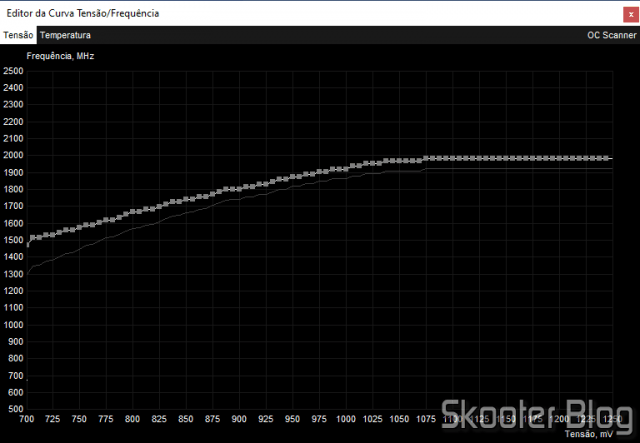Start the OC Scanner
Viewport: 640px width, 443px height.
(x=611, y=35)
